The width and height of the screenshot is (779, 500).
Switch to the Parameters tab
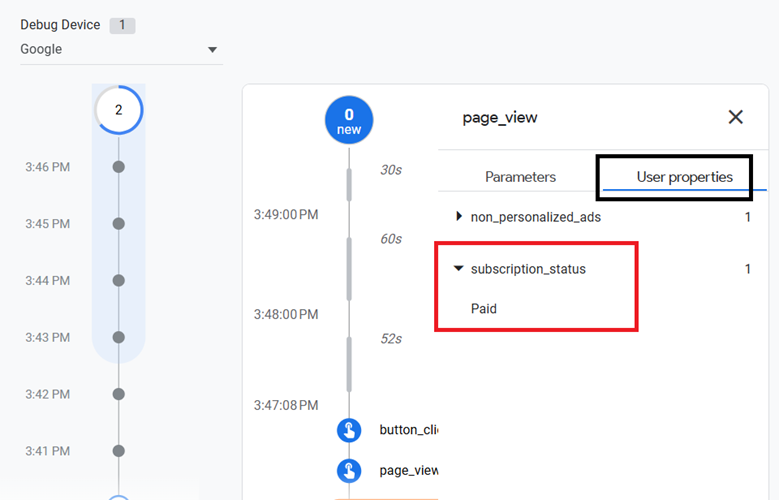click(520, 177)
